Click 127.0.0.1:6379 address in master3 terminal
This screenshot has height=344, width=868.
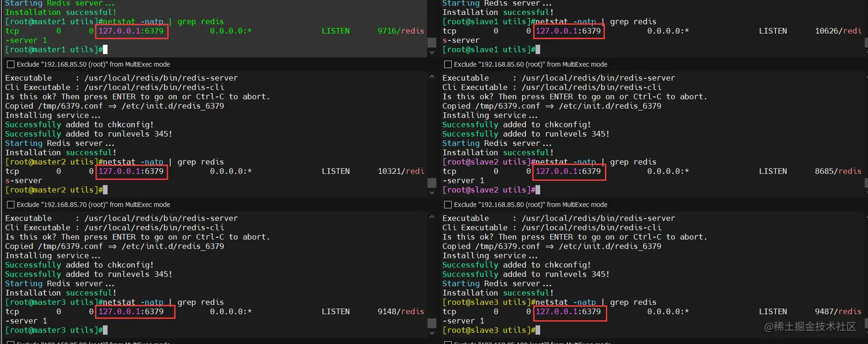[131, 311]
